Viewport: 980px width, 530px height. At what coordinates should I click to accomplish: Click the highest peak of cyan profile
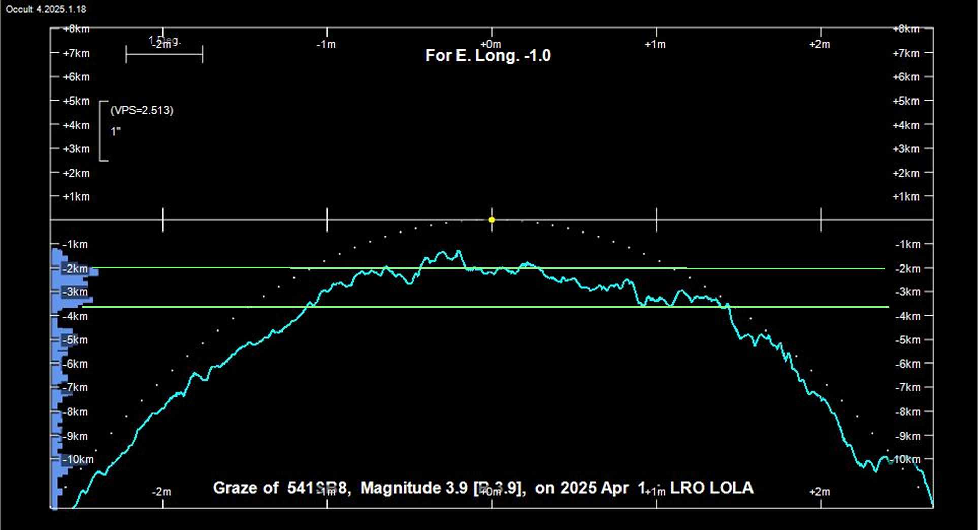tap(459, 251)
